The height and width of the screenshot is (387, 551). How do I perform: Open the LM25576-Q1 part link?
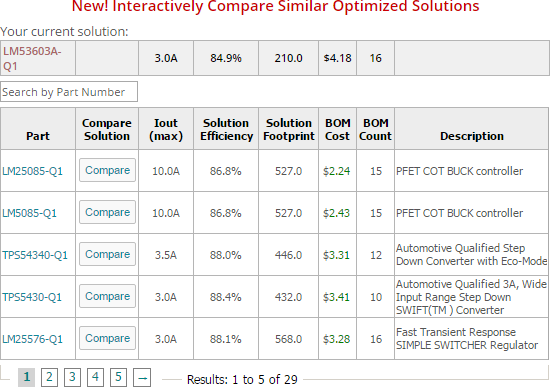pyautogui.click(x=32, y=339)
